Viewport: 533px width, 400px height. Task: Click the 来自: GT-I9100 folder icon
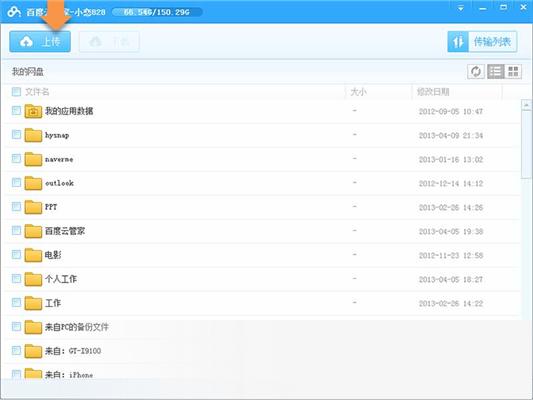pyautogui.click(x=33, y=350)
